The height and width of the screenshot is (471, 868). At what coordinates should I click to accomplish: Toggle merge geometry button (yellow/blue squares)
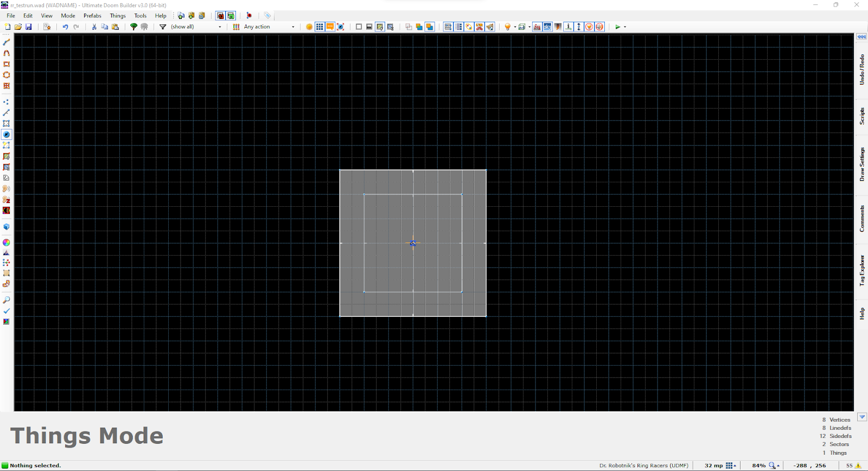pos(419,27)
